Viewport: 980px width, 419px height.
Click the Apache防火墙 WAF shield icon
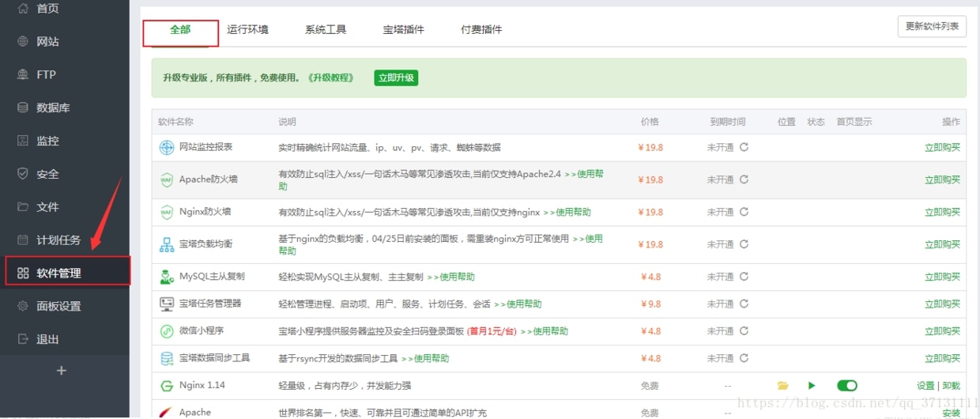tap(167, 179)
